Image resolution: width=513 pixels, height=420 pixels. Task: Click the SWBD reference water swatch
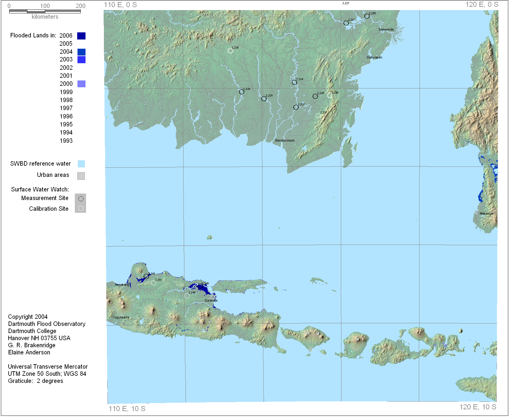click(x=81, y=164)
